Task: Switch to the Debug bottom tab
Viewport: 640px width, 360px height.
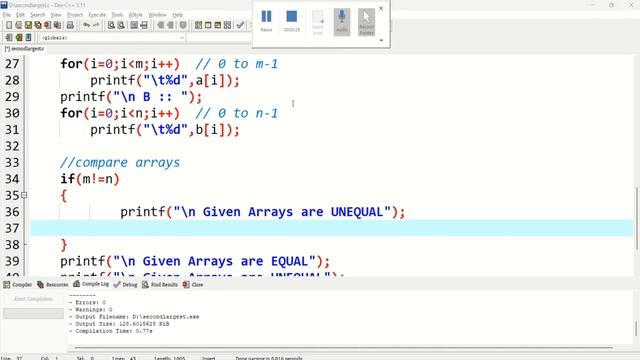Action: pos(125,284)
